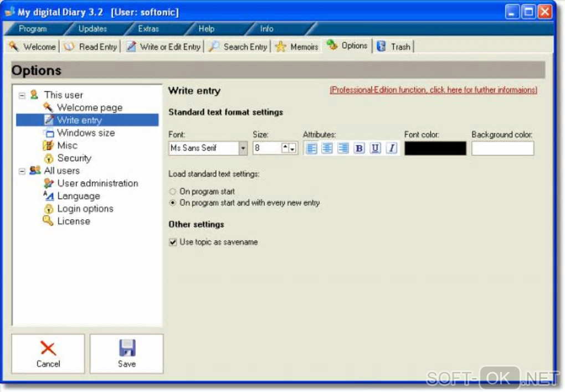Toggle the Italic attribute button
Image resolution: width=565 pixels, height=392 pixels.
click(392, 148)
